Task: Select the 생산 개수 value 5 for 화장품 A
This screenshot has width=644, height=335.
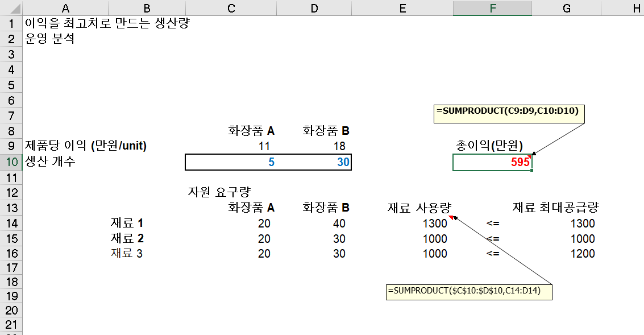Action: (x=230, y=162)
